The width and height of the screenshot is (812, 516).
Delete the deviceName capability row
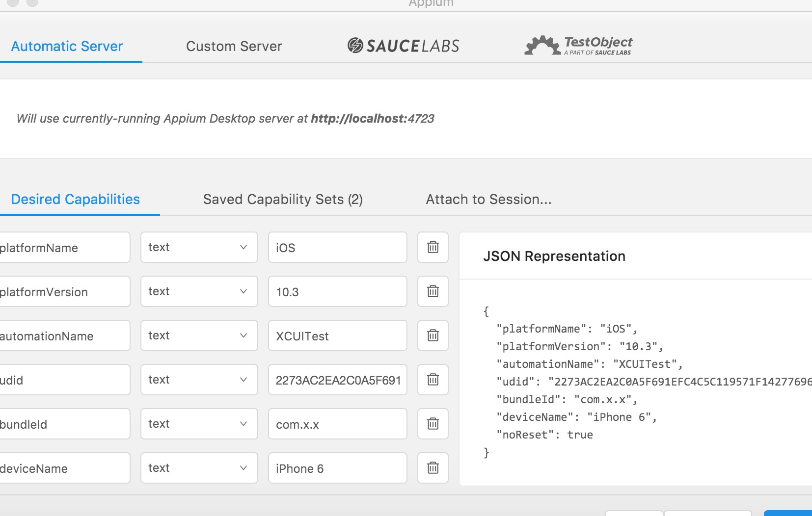tap(433, 468)
